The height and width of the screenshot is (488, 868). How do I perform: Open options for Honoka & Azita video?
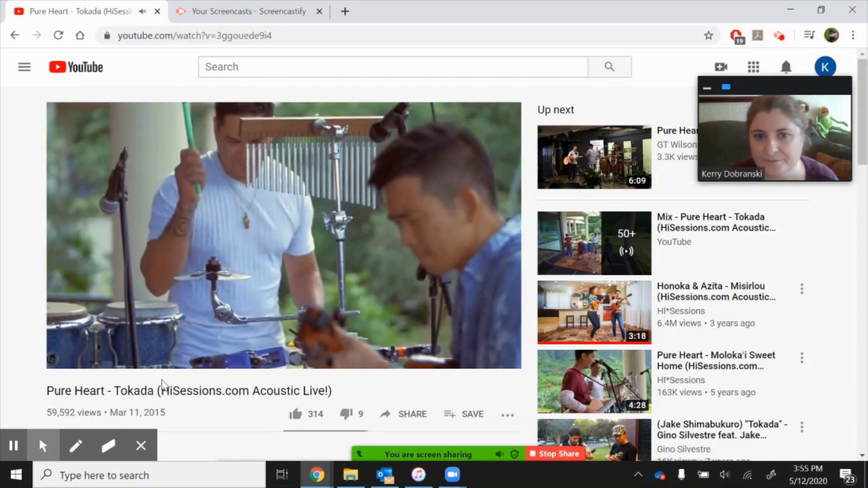click(802, 289)
